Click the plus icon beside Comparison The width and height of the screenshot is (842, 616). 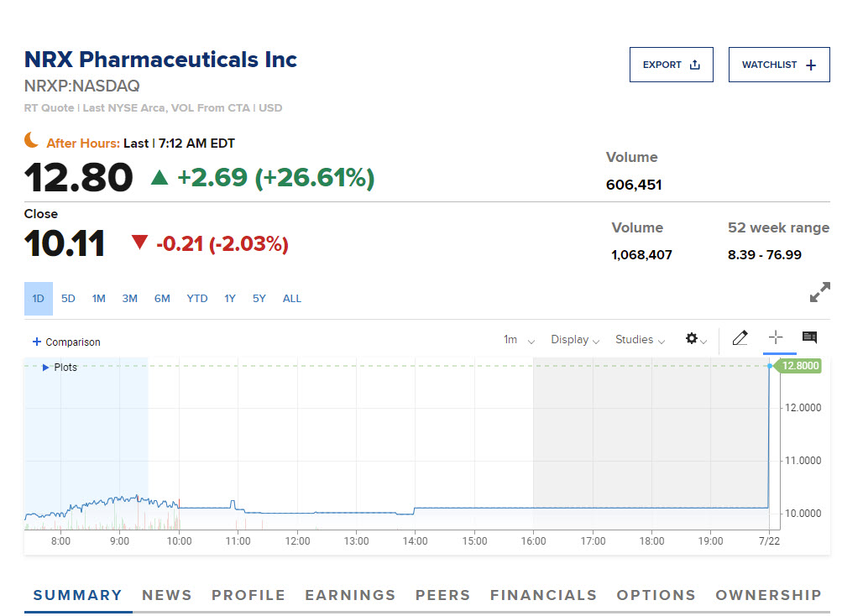(36, 342)
